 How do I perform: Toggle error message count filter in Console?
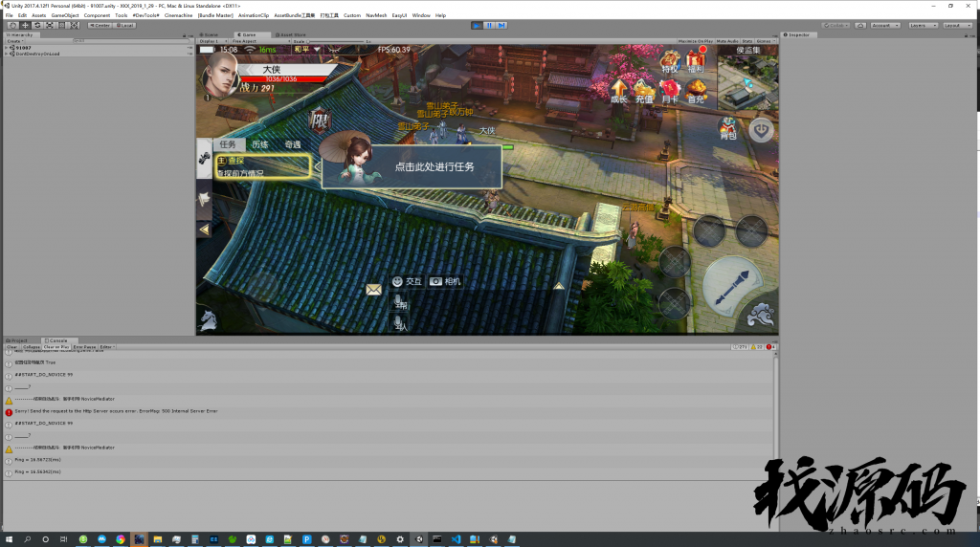pos(770,347)
